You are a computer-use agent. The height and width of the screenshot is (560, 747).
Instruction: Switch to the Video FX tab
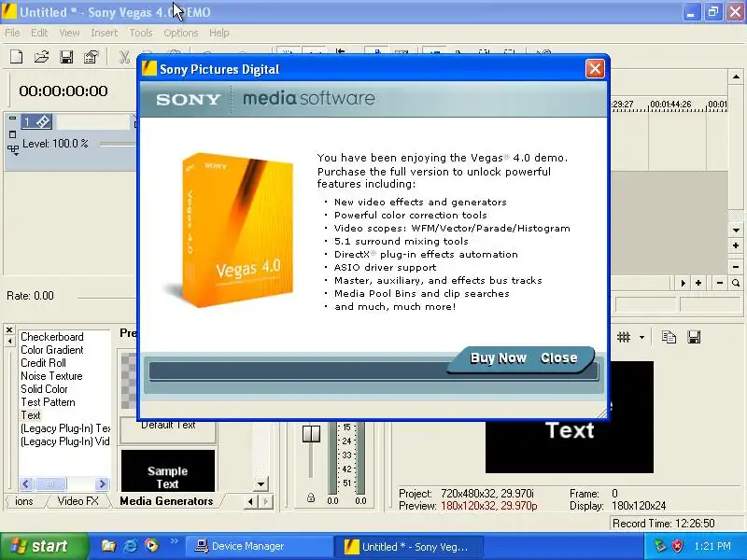78,501
